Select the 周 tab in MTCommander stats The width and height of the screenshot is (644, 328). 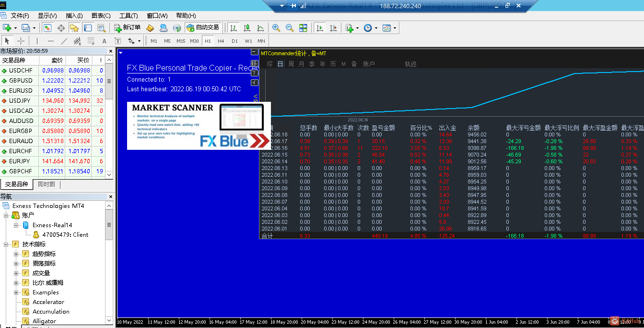click(x=291, y=64)
